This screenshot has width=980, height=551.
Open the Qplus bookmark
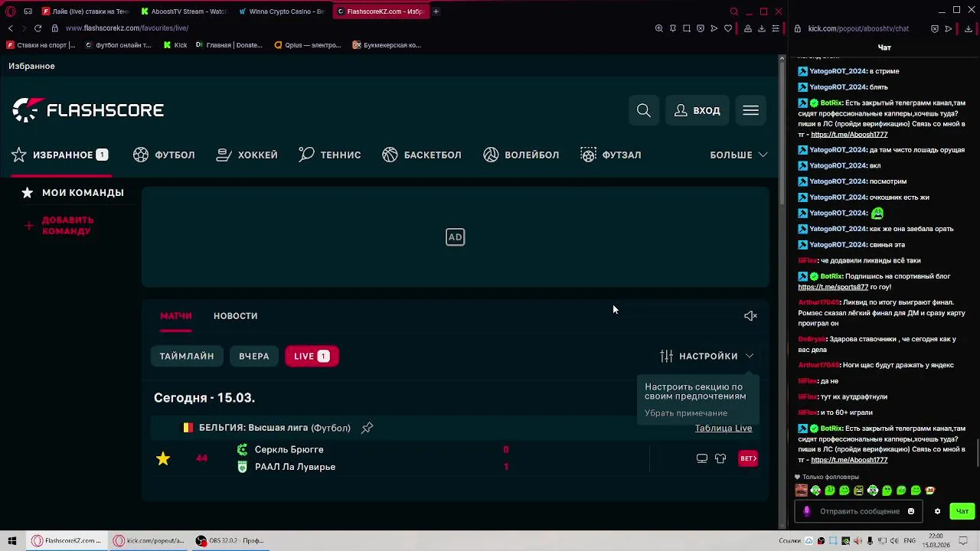click(x=308, y=45)
